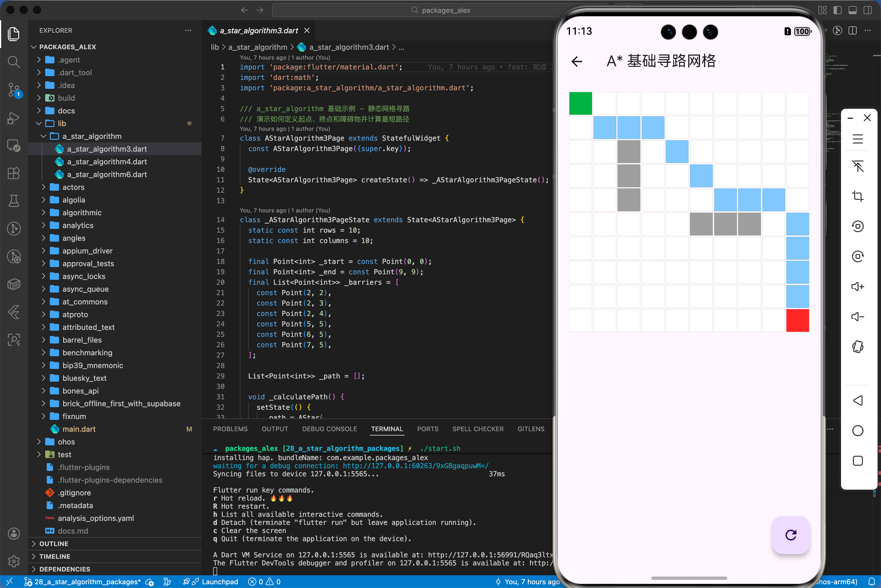Image resolution: width=881 pixels, height=588 pixels.
Task: Open Source Control view with badge
Action: click(x=14, y=90)
